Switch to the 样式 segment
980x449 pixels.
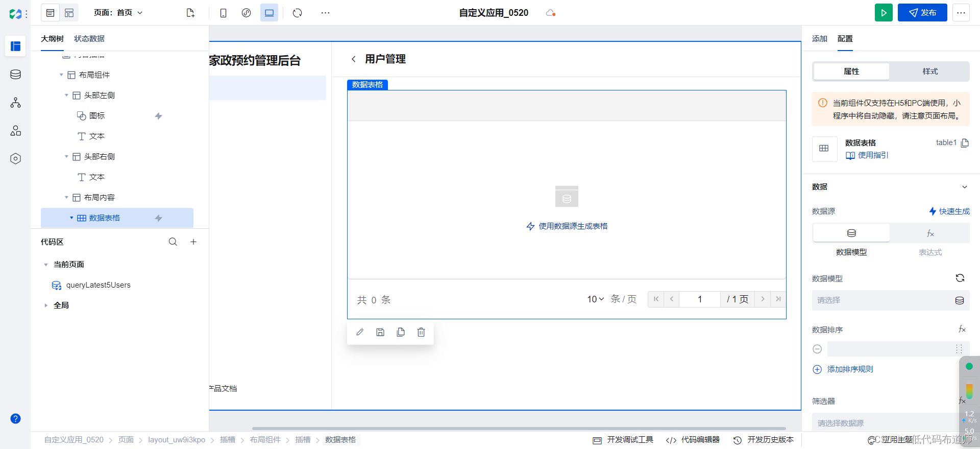930,72
